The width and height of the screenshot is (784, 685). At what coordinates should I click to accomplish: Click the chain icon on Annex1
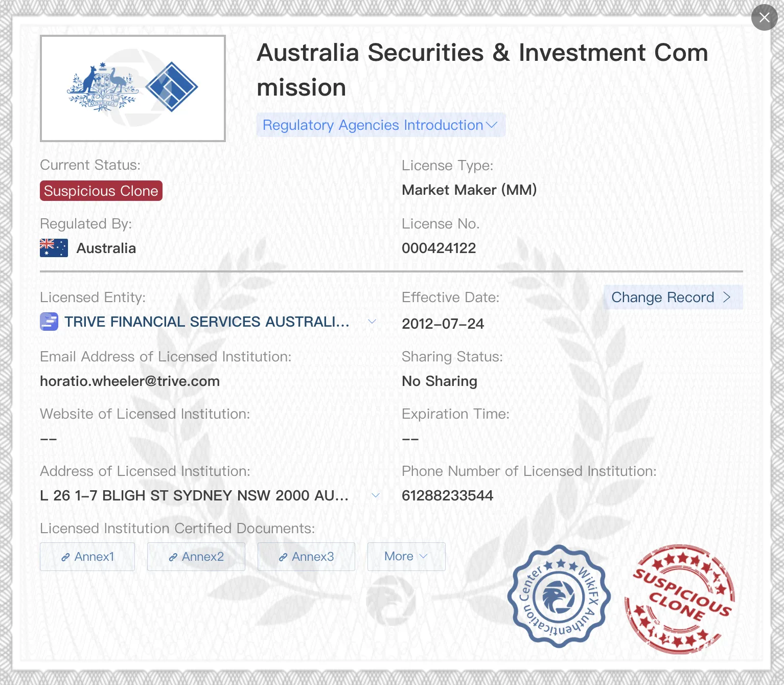click(x=65, y=557)
